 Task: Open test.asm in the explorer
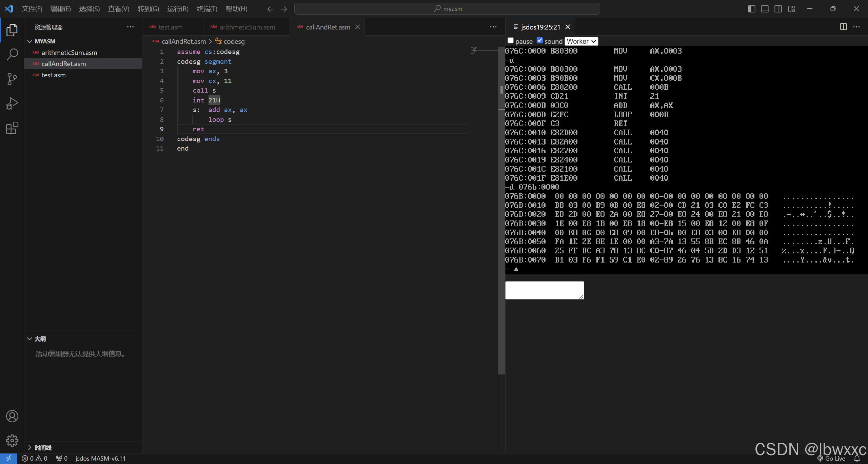click(x=54, y=75)
